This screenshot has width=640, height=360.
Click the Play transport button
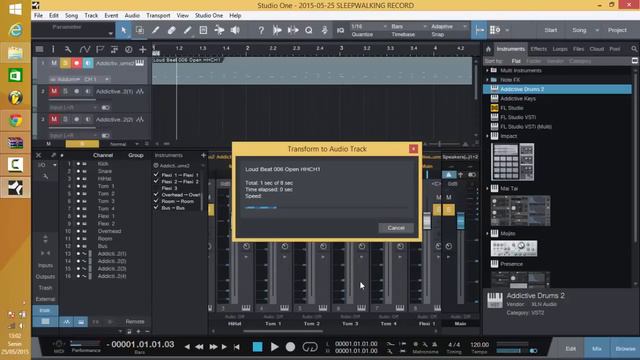tap(275, 347)
